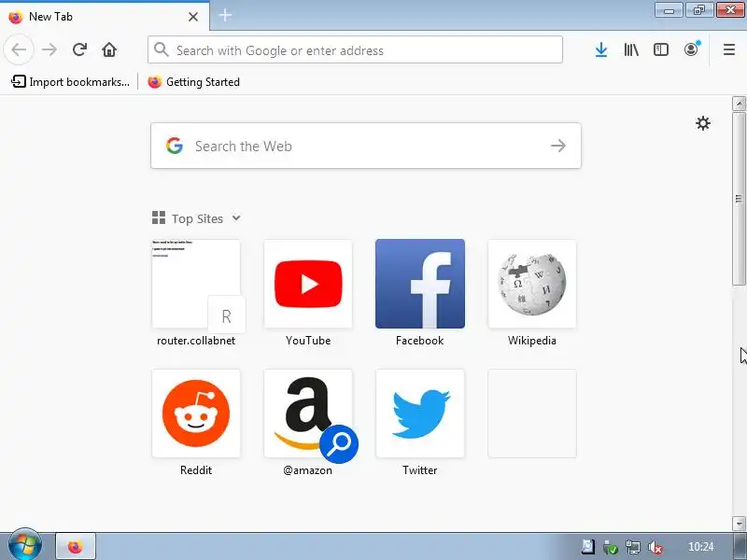This screenshot has width=747, height=560.
Task: Reload the current page
Action: pyautogui.click(x=79, y=49)
